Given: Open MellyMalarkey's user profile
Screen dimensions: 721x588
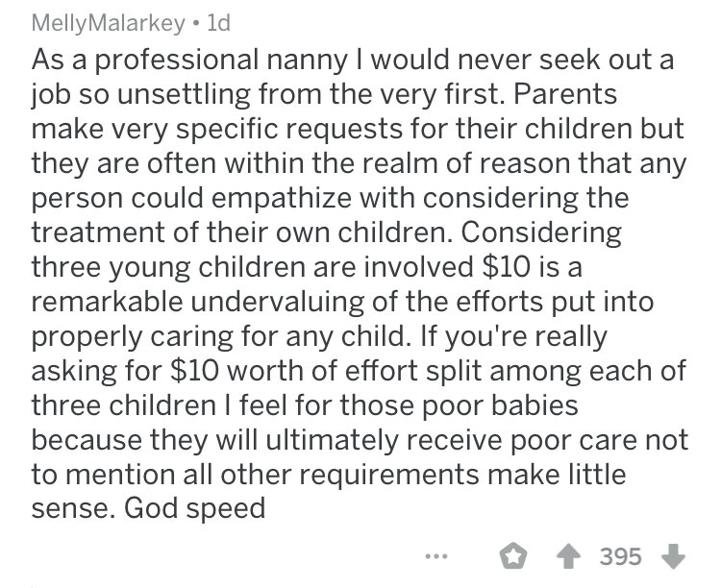Looking at the screenshot, I should click(108, 23).
